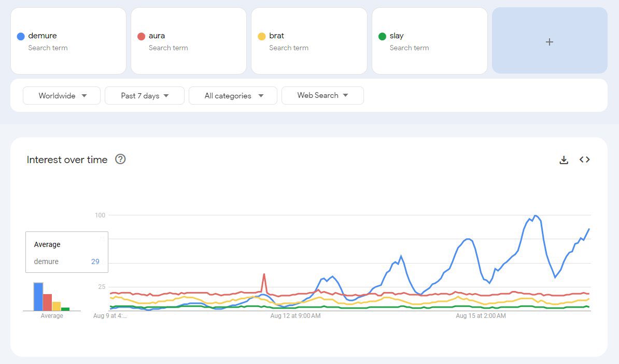
Task: Open the Web Search type dropdown
Action: 322,95
